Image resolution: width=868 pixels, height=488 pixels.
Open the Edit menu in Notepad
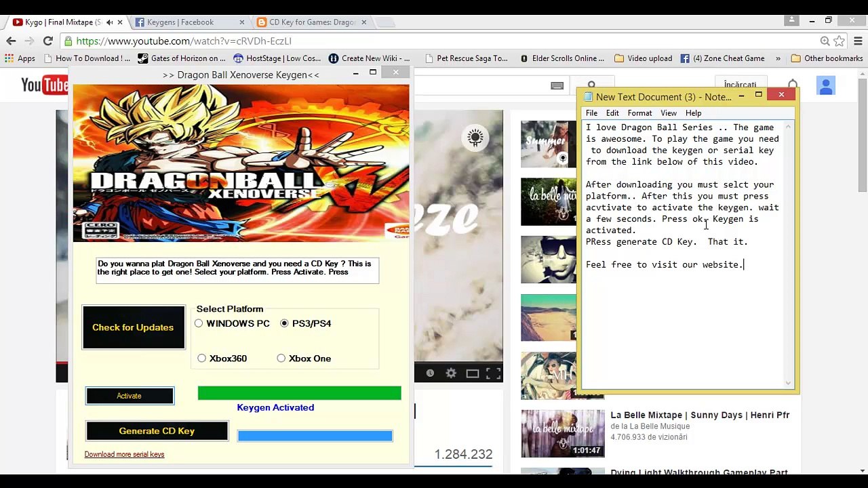point(612,113)
